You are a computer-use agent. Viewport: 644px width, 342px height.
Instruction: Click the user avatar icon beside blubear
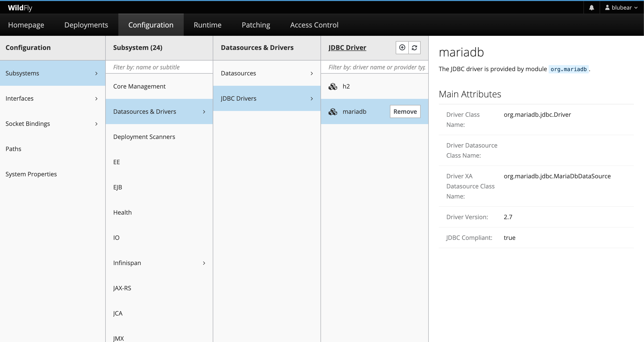point(607,8)
